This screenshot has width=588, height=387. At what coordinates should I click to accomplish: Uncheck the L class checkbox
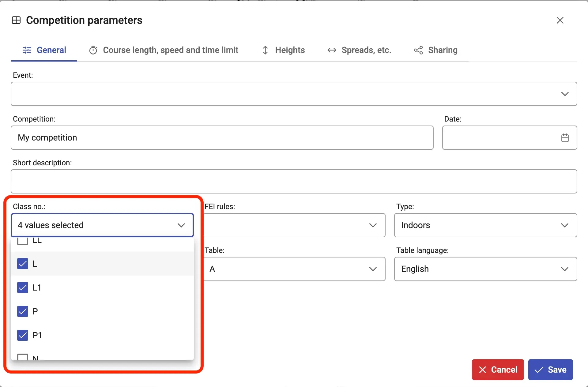click(x=23, y=264)
